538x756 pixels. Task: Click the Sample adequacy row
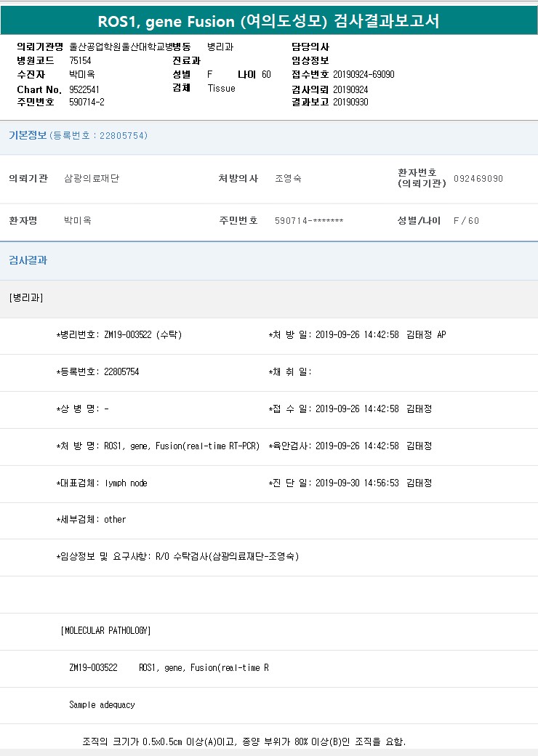tap(102, 704)
